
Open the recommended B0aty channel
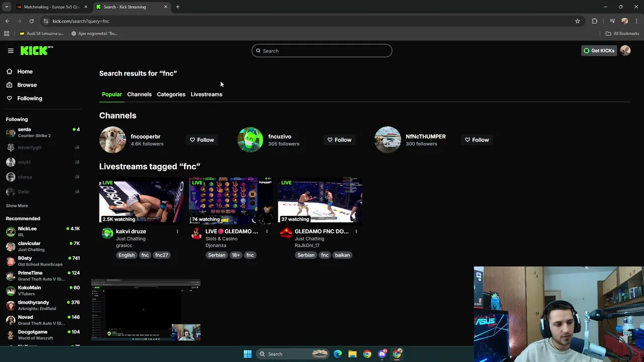[43, 261]
